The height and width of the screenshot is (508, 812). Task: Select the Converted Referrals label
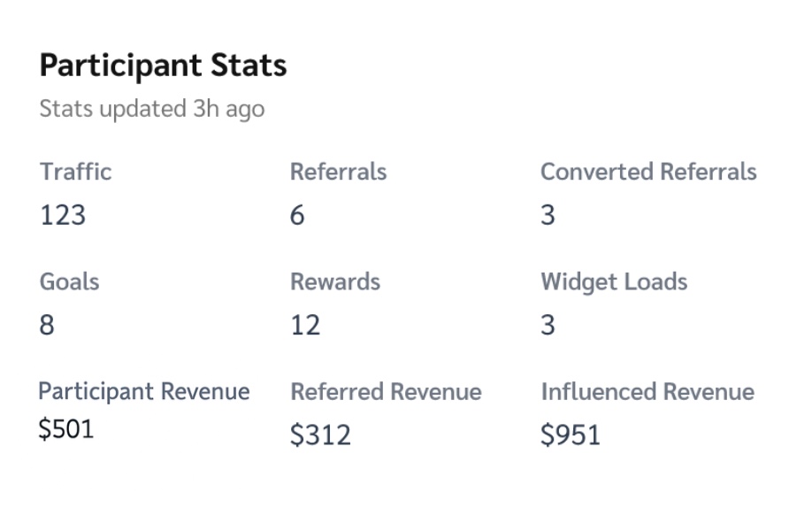click(648, 172)
